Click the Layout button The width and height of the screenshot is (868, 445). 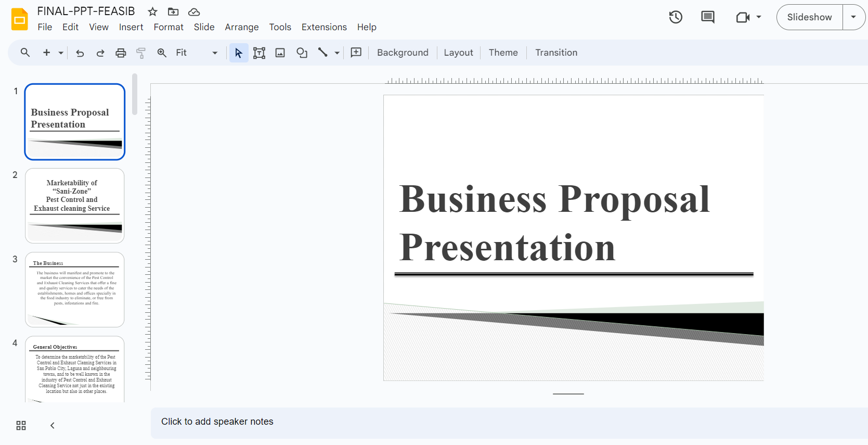[458, 53]
